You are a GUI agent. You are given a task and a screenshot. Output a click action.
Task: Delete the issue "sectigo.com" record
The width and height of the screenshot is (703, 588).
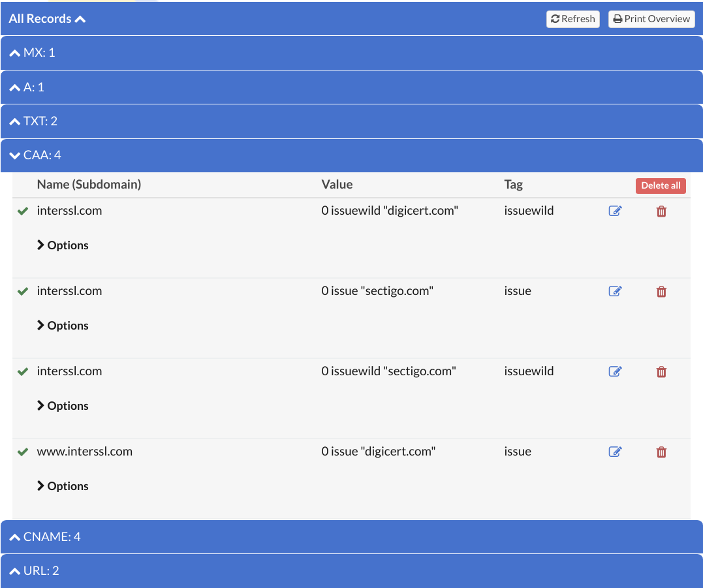pyautogui.click(x=661, y=291)
